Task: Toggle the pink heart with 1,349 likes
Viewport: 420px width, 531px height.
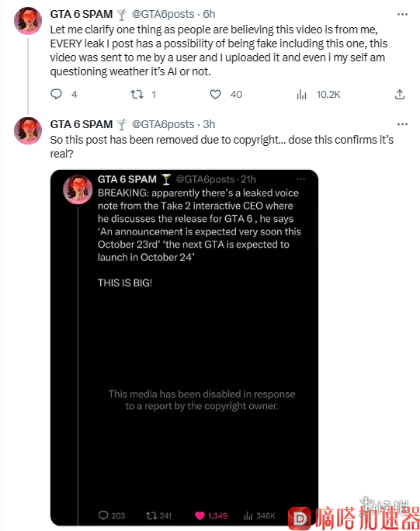Action: (x=200, y=515)
